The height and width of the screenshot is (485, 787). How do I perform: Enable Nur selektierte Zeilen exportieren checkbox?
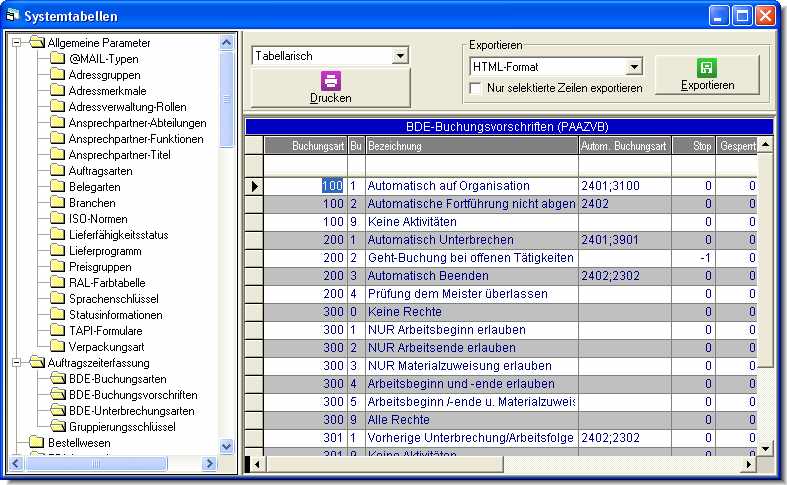[x=476, y=88]
